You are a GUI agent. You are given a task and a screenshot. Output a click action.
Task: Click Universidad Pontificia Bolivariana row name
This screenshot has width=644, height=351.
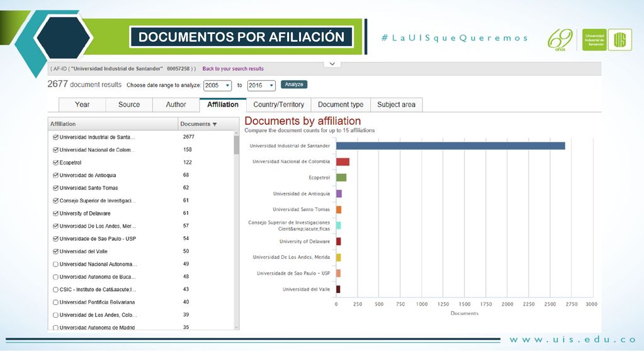point(97,302)
